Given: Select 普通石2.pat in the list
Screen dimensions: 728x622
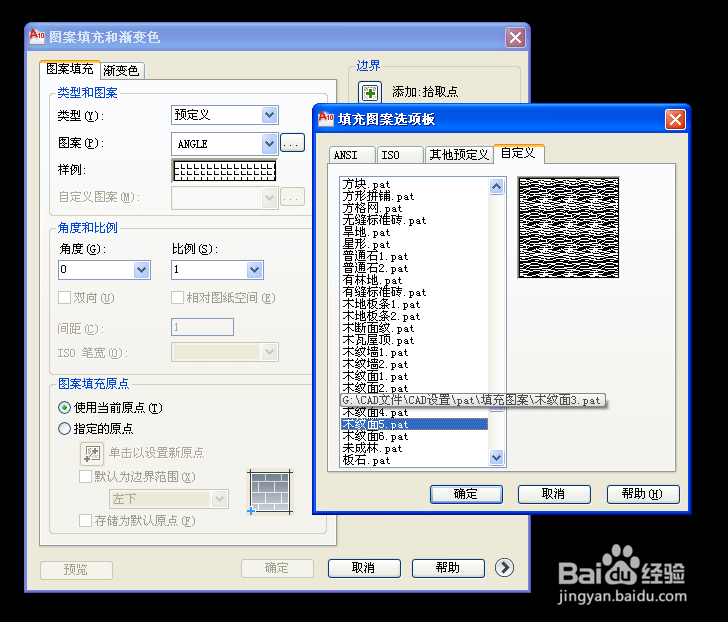Looking at the screenshot, I should point(375,268).
